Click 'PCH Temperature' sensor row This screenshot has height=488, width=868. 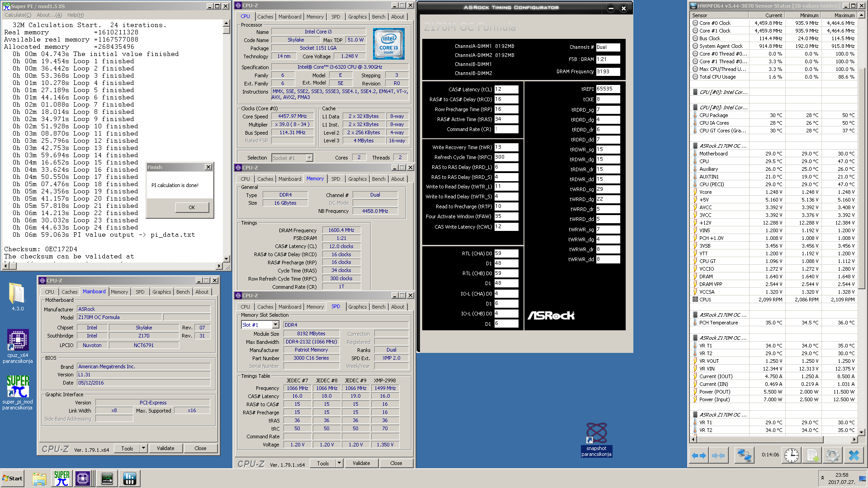(774, 323)
